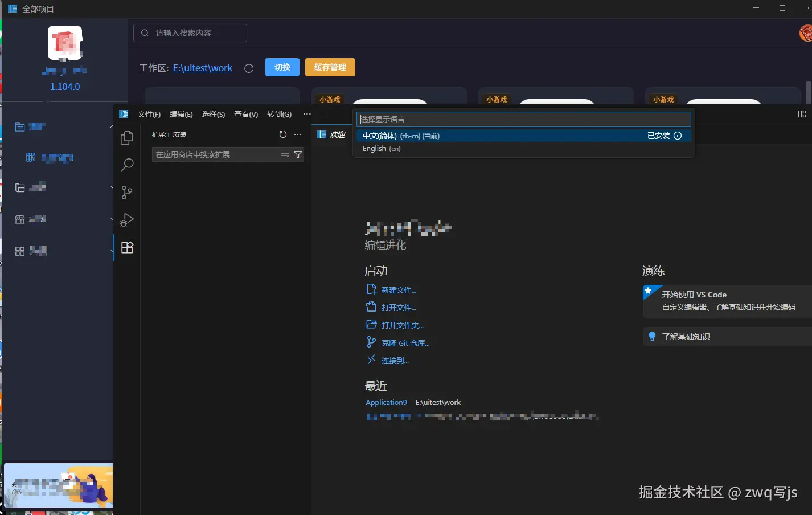
Task: Expand the hidden menu bar items (…)
Action: 307,114
